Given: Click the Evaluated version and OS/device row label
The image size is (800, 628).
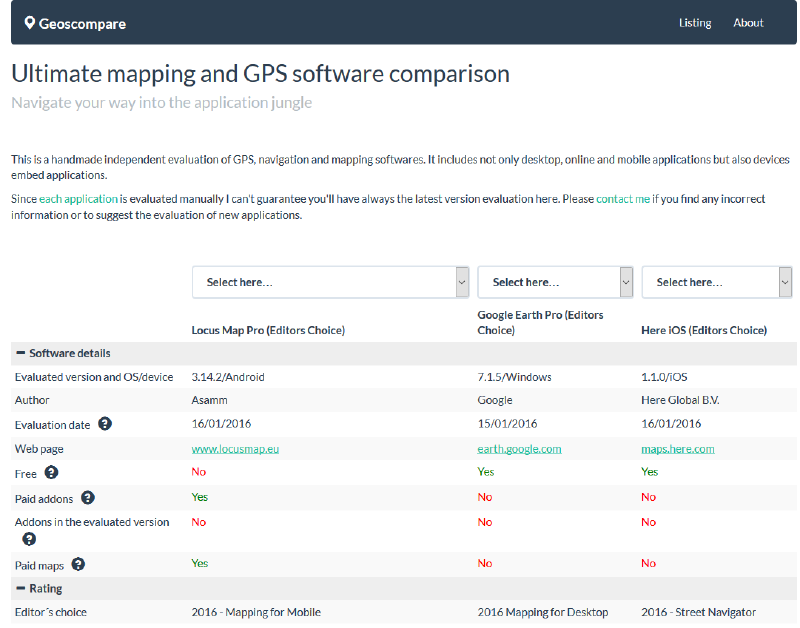Looking at the screenshot, I should click(x=94, y=377).
